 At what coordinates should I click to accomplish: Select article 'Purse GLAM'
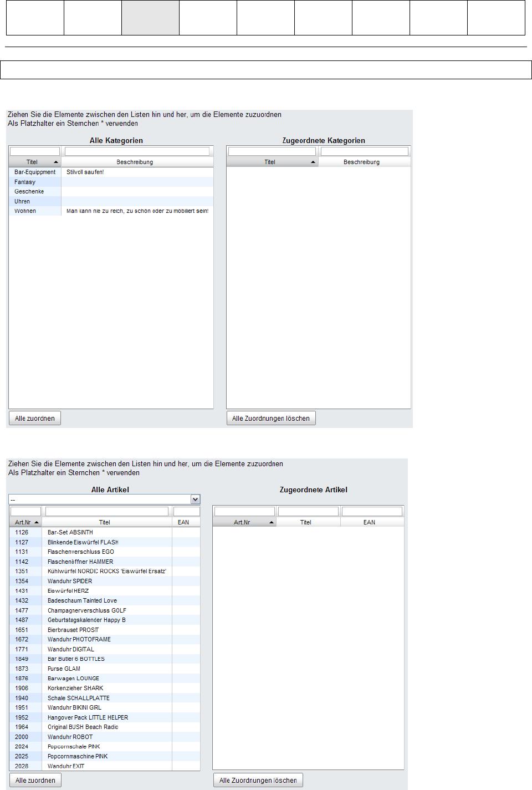point(105,669)
